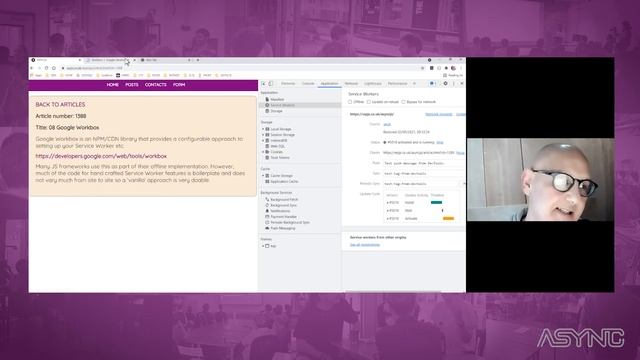Viewport: 640px width, 360px height.
Task: Open the Manifest entry in Application sidebar
Action: click(277, 99)
